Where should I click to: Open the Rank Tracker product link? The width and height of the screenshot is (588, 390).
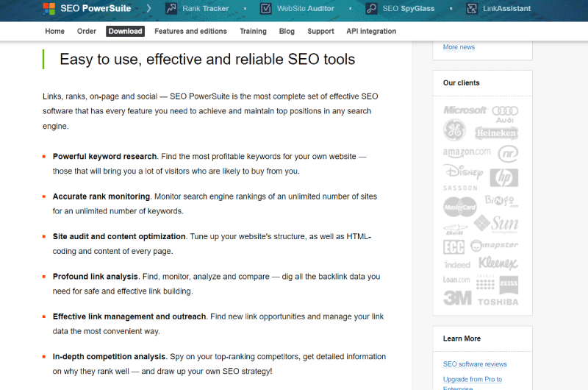[206, 8]
